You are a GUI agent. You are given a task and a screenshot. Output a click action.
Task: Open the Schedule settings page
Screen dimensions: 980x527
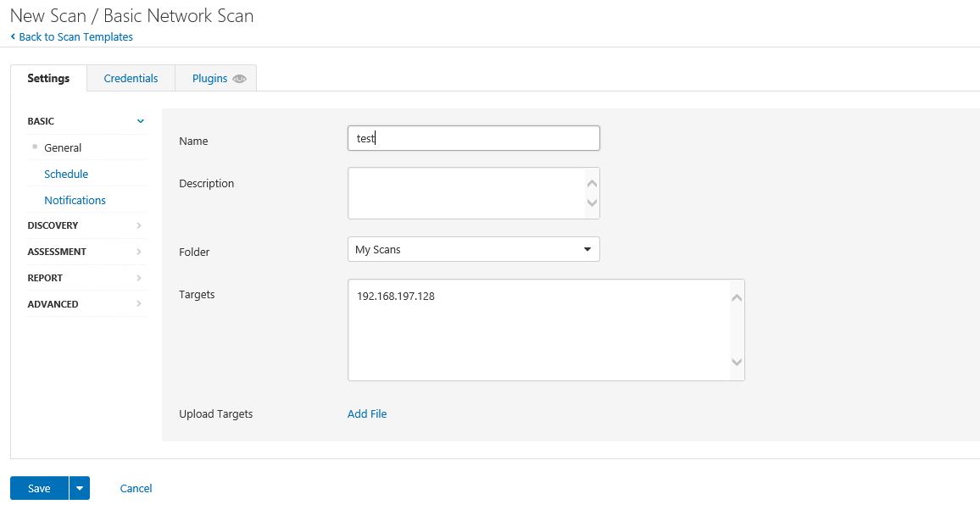(x=66, y=174)
